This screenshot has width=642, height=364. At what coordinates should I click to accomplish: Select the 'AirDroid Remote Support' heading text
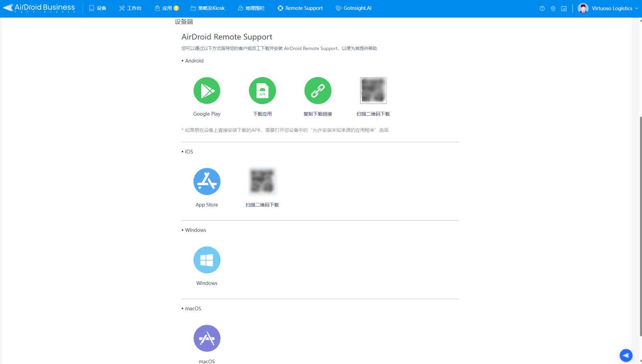click(x=227, y=37)
